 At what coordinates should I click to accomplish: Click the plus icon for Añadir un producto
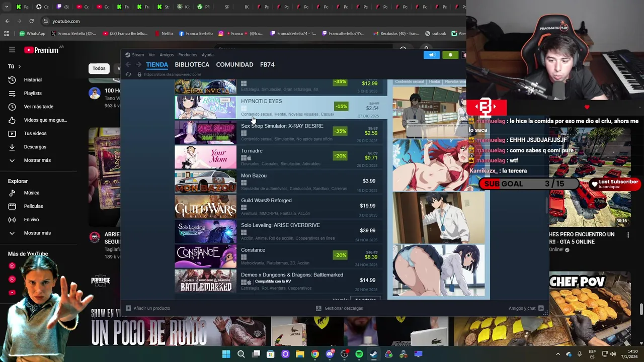tap(128, 308)
